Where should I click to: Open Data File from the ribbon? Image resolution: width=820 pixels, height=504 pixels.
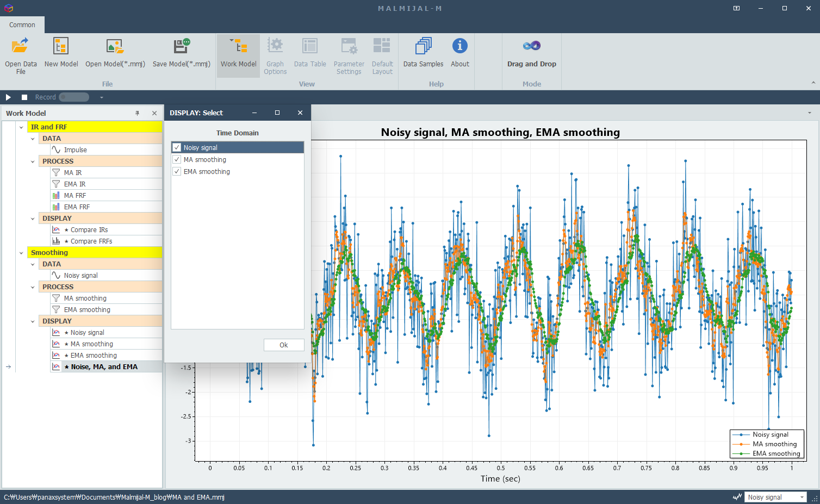pos(21,55)
